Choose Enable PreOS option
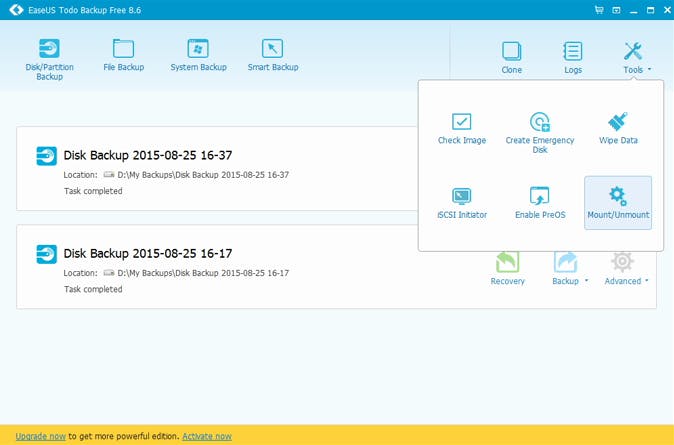674x445 pixels. (x=540, y=203)
